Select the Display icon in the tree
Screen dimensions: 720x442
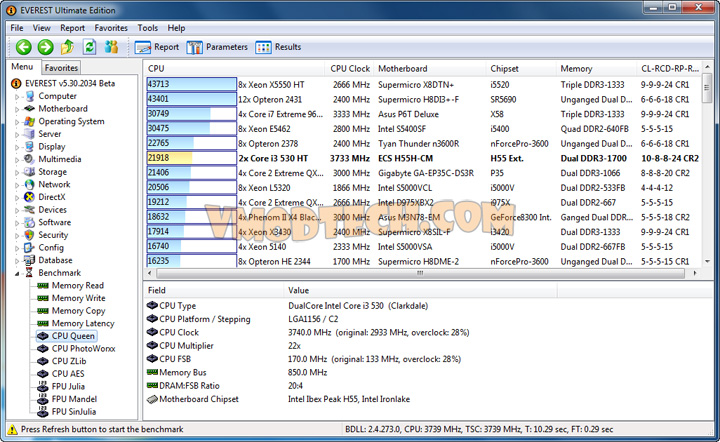(29, 146)
